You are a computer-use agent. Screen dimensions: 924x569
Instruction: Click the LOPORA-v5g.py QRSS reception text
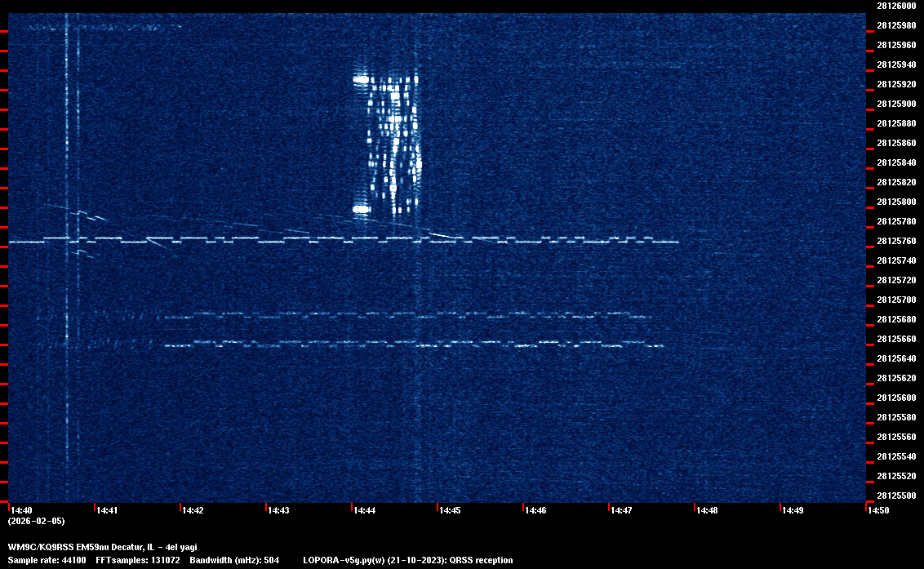(407, 560)
